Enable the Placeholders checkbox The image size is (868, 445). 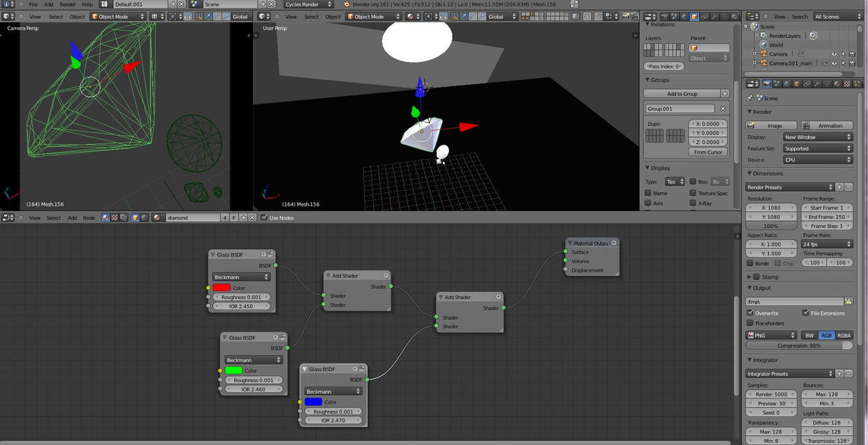[x=751, y=323]
